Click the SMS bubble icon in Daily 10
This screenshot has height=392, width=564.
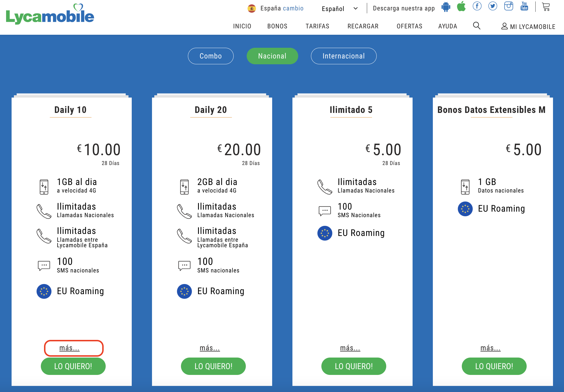point(44,265)
